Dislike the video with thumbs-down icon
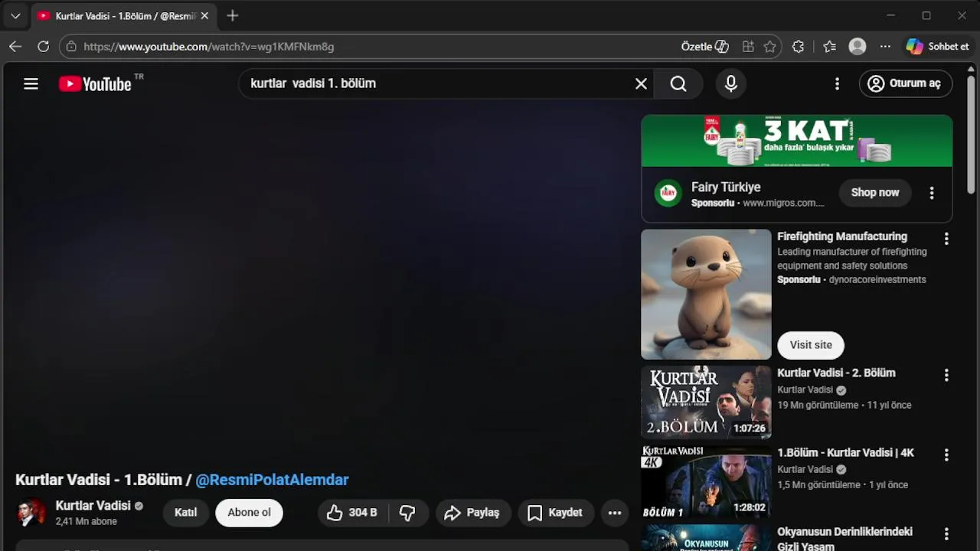The height and width of the screenshot is (551, 980). pos(407,513)
